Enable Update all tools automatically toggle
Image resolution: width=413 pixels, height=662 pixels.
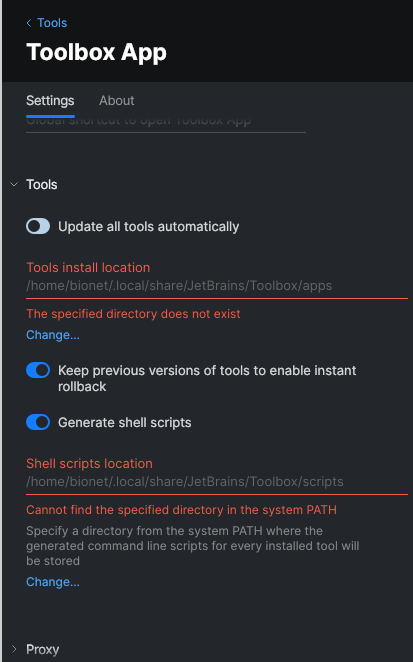38,226
